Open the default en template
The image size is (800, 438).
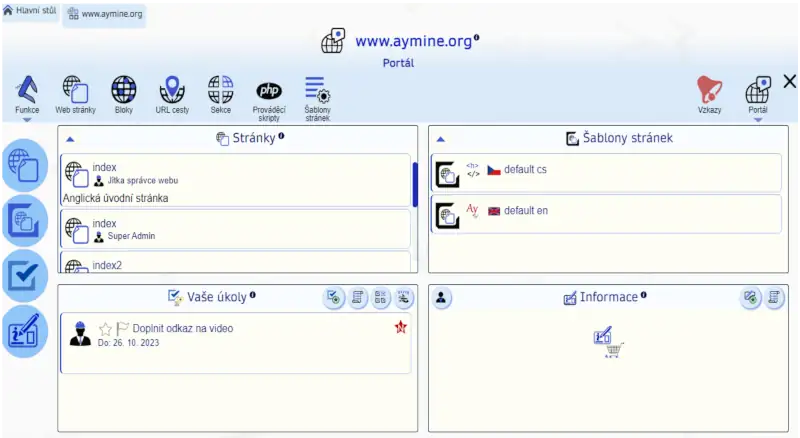point(525,211)
